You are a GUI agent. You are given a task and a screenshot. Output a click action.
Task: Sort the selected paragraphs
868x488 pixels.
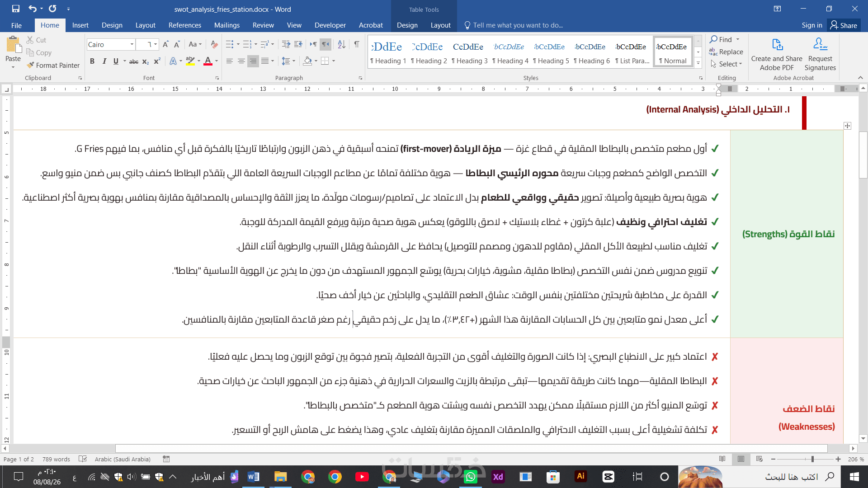click(342, 44)
